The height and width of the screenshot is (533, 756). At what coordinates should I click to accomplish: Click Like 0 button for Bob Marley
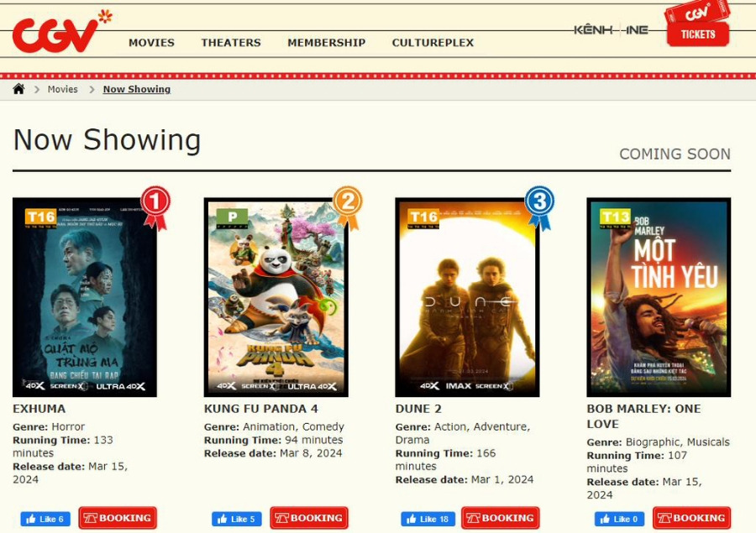pyautogui.click(x=620, y=519)
